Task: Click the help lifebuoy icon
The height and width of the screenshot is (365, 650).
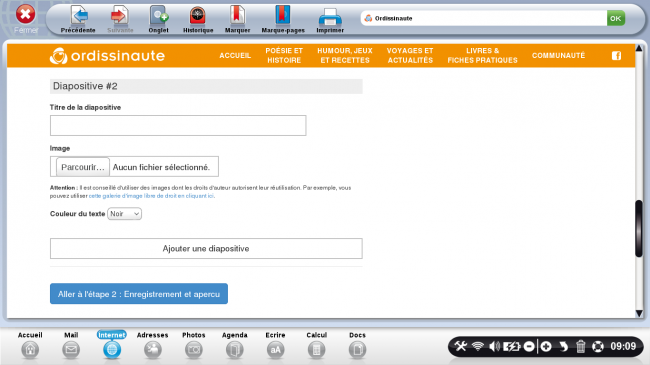Action: click(598, 346)
